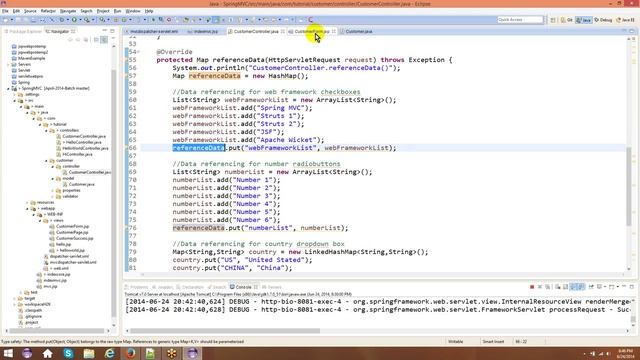This screenshot has height=360, width=640.
Task: Toggle Link with Editor in Navigator toolbar
Action: 104,40
